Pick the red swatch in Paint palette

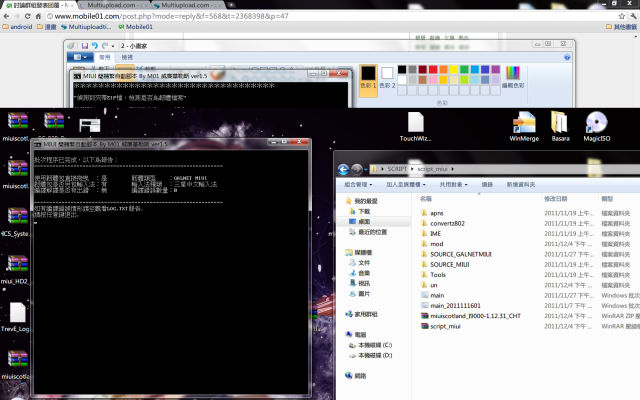tap(433, 69)
